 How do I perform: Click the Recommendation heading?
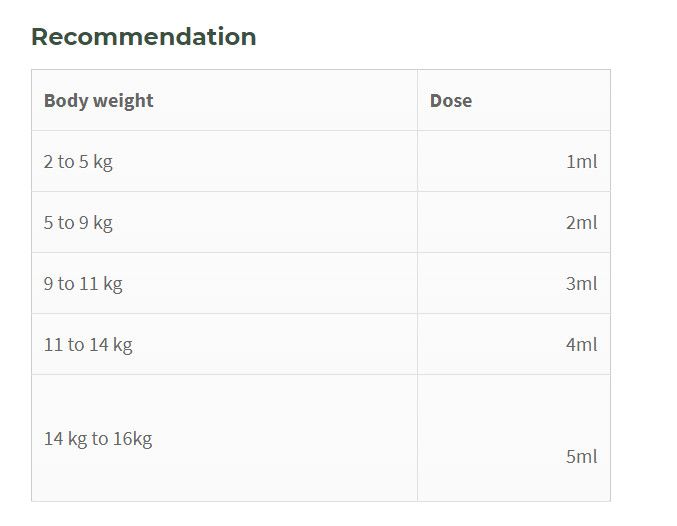click(x=144, y=37)
